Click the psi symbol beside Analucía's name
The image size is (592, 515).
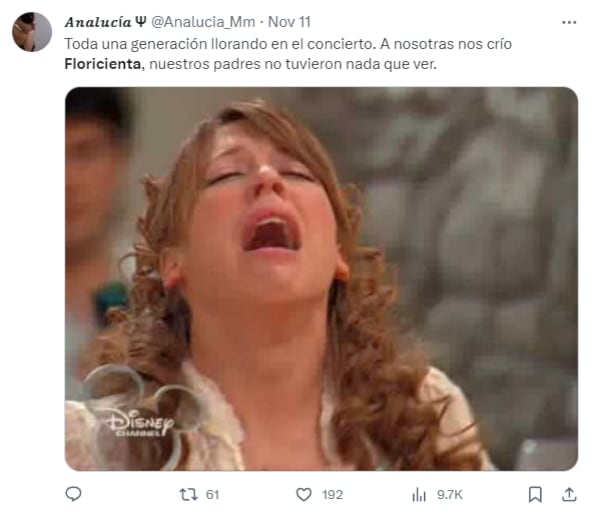click(x=140, y=22)
